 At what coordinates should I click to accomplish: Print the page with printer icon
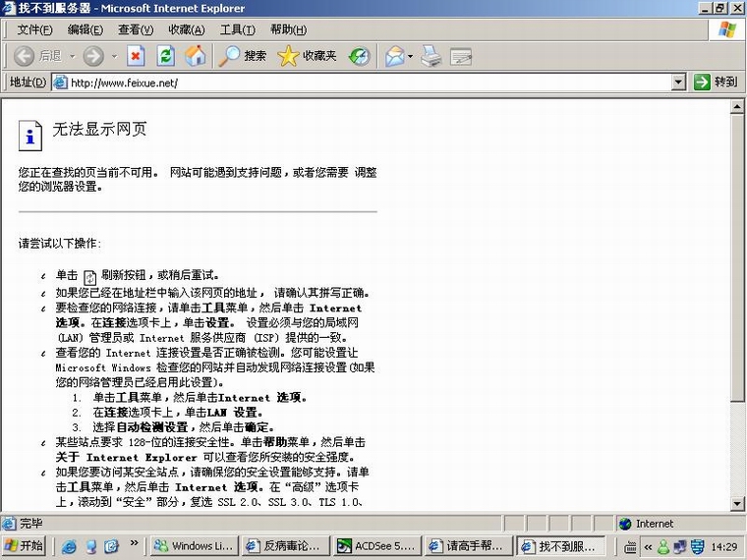coord(431,56)
